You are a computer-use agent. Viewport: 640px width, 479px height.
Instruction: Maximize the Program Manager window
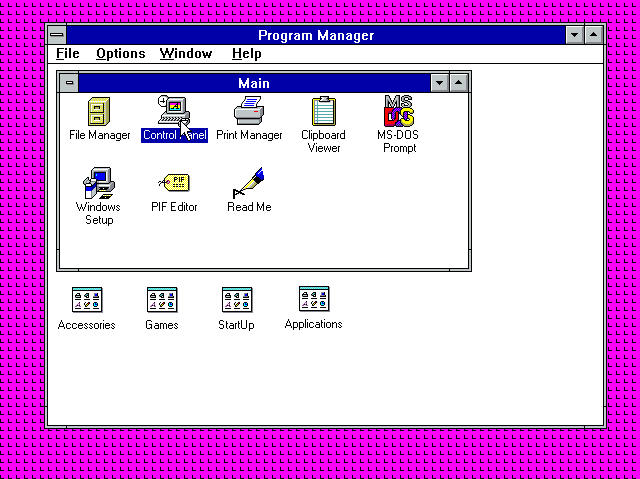pos(594,35)
